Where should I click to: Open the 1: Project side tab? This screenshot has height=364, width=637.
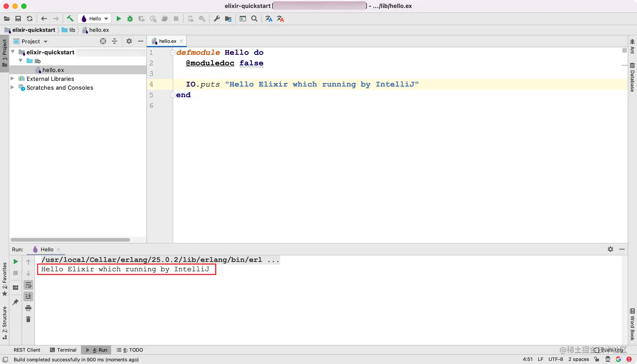pyautogui.click(x=5, y=53)
